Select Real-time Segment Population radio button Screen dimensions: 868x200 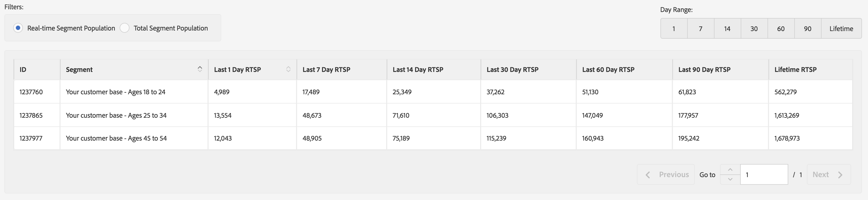coord(18,28)
